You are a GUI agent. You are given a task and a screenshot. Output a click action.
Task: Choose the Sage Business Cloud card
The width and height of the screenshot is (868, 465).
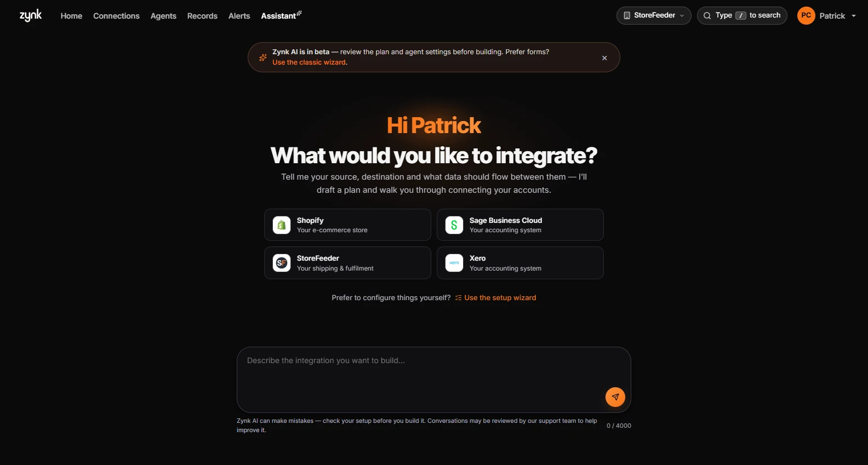(x=520, y=225)
